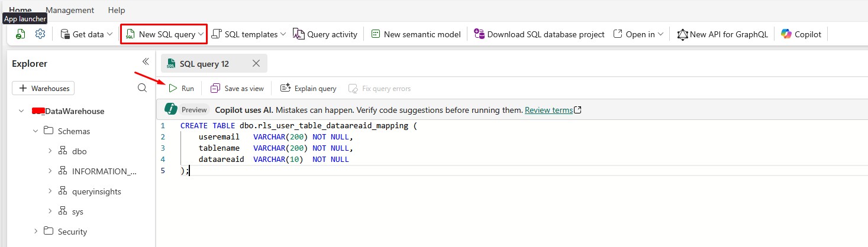Screen dimensions: 868x247
Task: Search Explorer with magnifier icon
Action: tap(142, 88)
